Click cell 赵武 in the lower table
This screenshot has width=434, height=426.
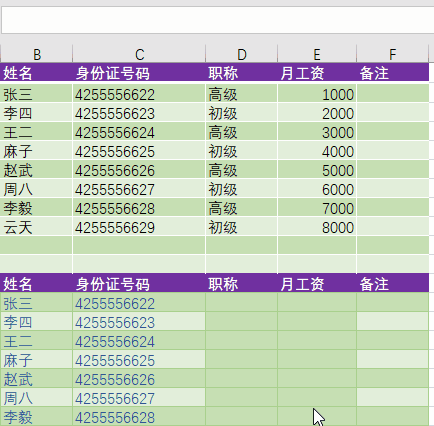(x=36, y=378)
